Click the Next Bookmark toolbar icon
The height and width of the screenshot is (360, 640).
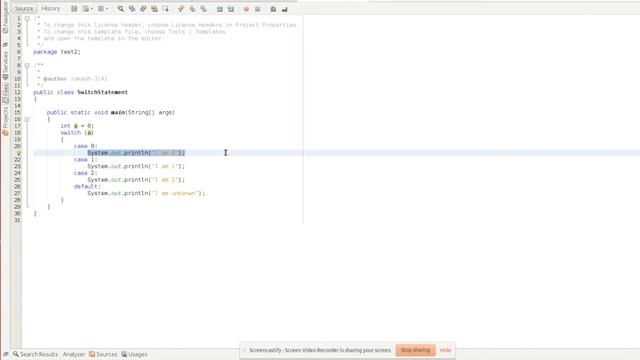(192, 9)
